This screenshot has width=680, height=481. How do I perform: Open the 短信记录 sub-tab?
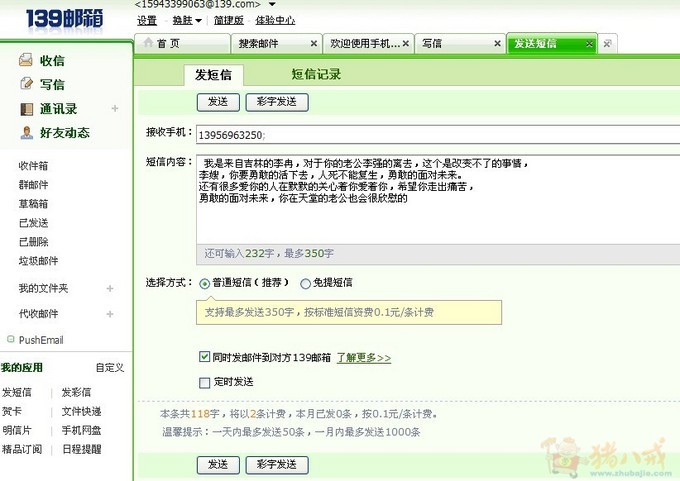(x=316, y=74)
